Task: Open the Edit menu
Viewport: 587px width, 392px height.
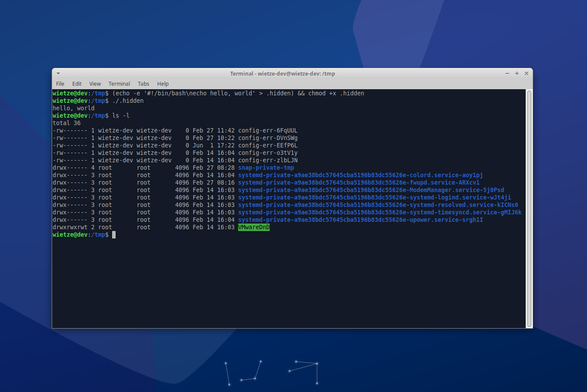Action: point(77,83)
